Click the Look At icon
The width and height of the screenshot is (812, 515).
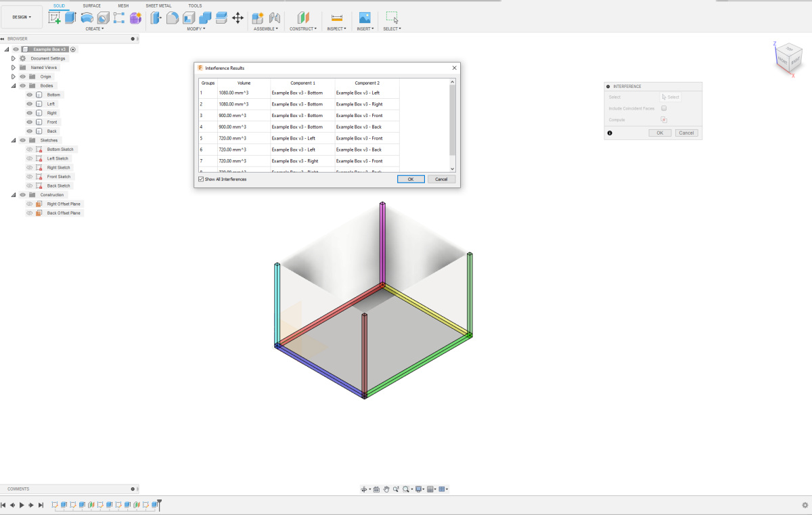[x=376, y=489]
